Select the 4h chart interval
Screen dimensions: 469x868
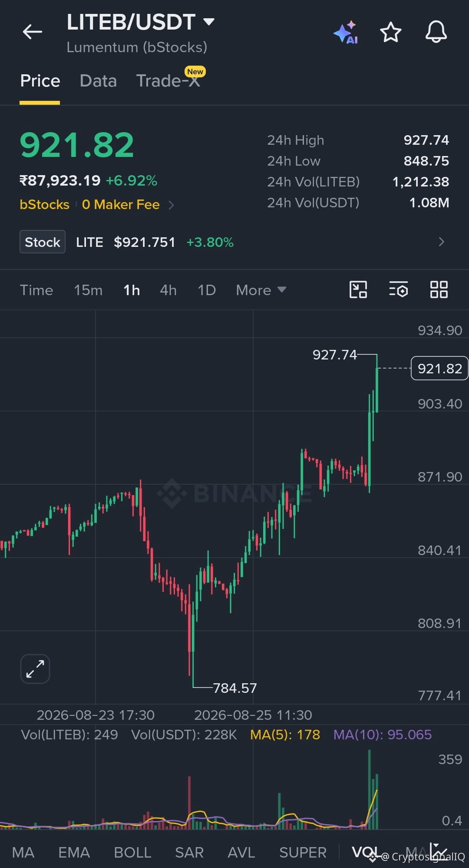(x=168, y=290)
